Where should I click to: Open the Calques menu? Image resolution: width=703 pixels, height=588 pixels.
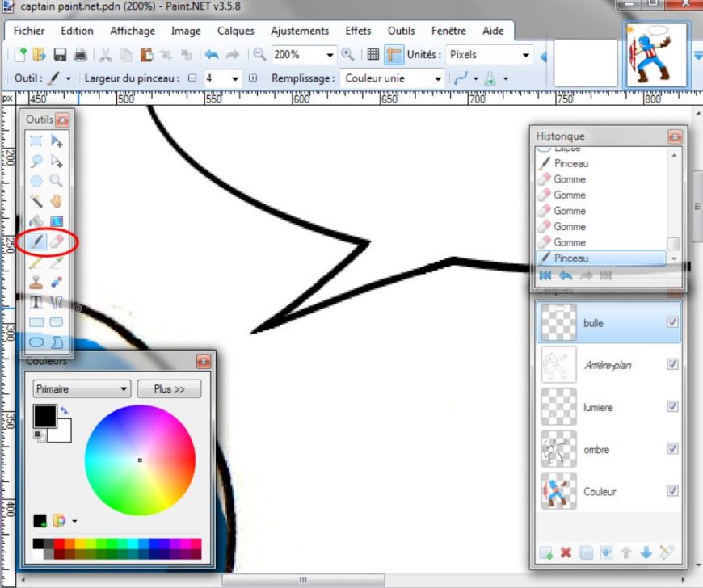(235, 31)
